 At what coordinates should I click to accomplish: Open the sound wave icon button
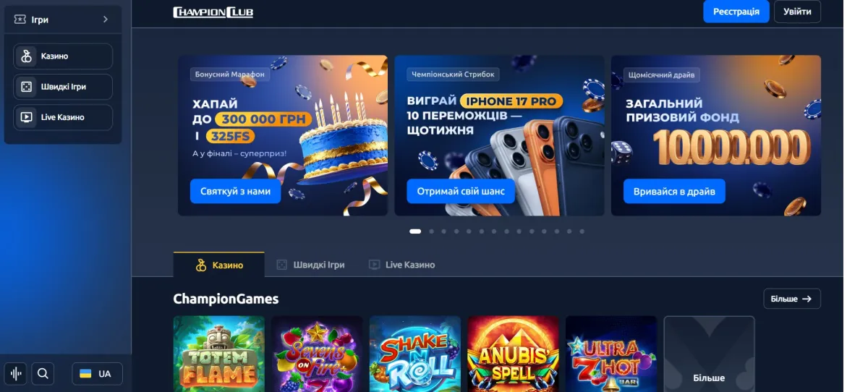click(x=16, y=374)
